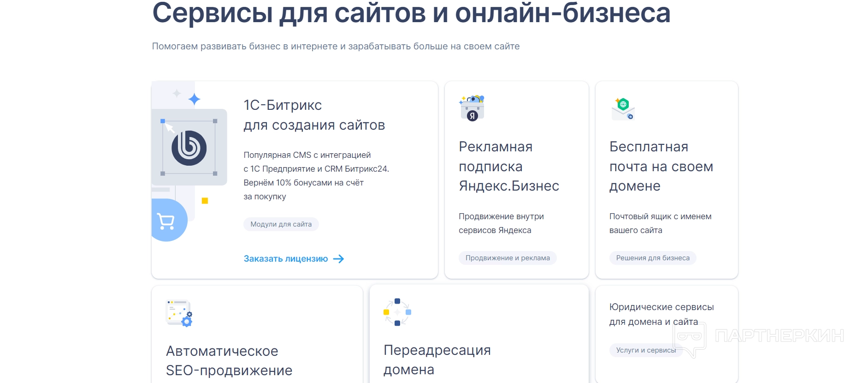
Task: Select the Решения для бизнеса tag
Action: (x=653, y=258)
